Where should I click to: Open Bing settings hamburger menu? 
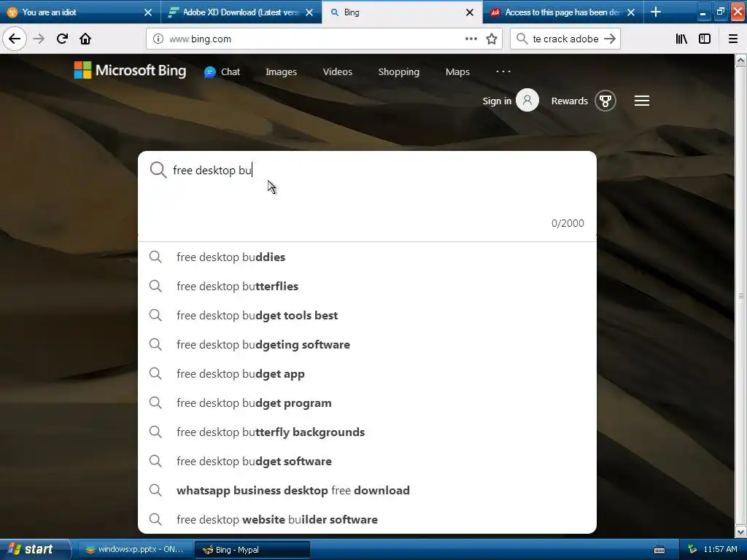point(642,101)
